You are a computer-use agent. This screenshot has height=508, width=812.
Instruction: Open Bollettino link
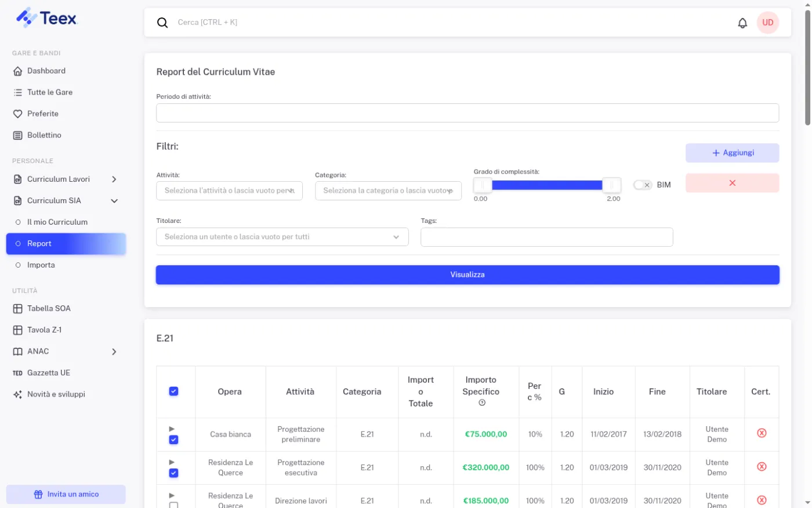tap(66, 135)
